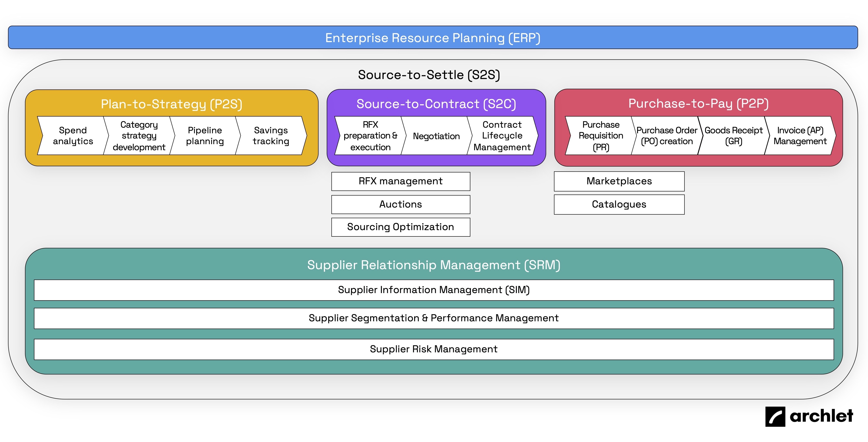Click Supplier Information Management (SIM) row
868x442 pixels.
434,290
